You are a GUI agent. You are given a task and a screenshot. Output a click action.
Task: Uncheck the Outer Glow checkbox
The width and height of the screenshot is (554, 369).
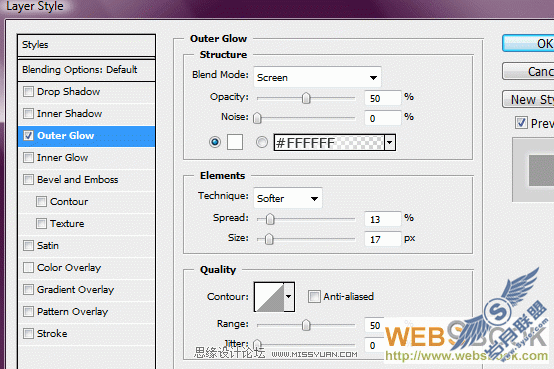point(28,136)
